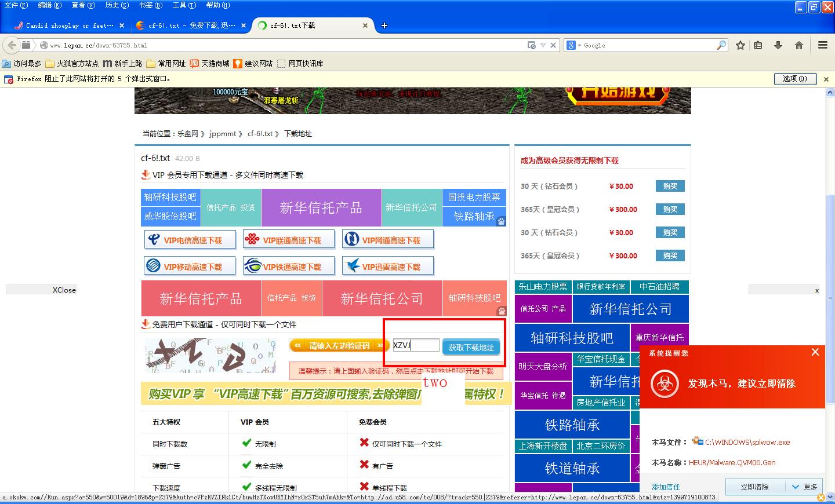Click VIP网通高速下载 button
This screenshot has height=504, width=835.
(x=388, y=240)
